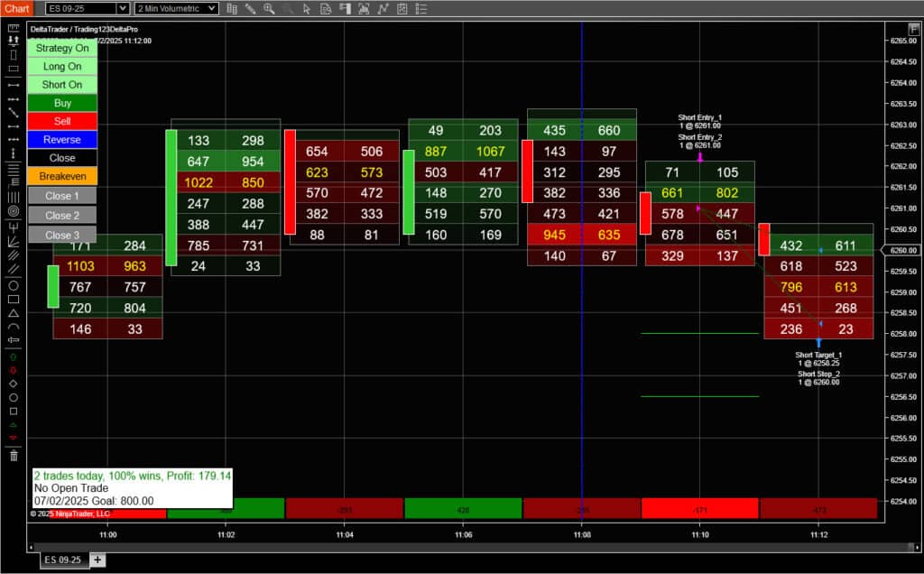Click the red Sell button
Viewport: 924px width, 574px height.
[62, 122]
